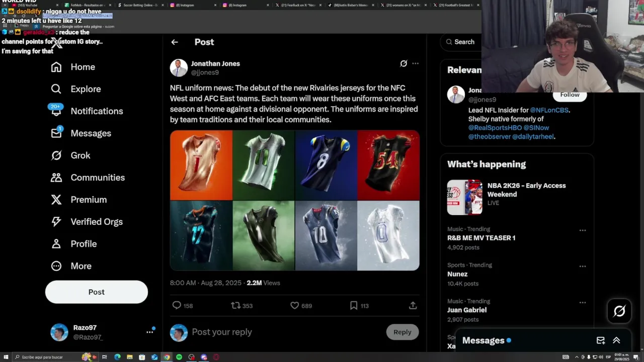This screenshot has height=362, width=644.
Task: Open the orange number 1 jersey image
Action: [201, 165]
